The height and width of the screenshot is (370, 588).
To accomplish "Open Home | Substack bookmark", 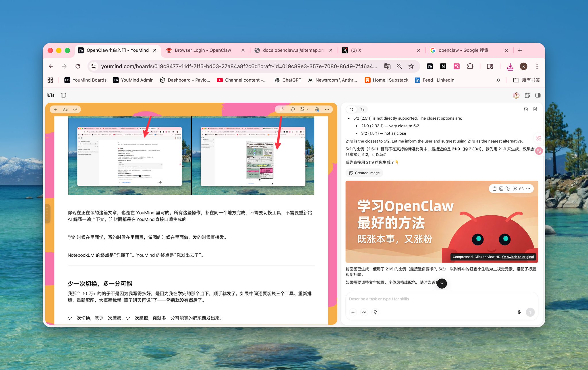I will 386,80.
